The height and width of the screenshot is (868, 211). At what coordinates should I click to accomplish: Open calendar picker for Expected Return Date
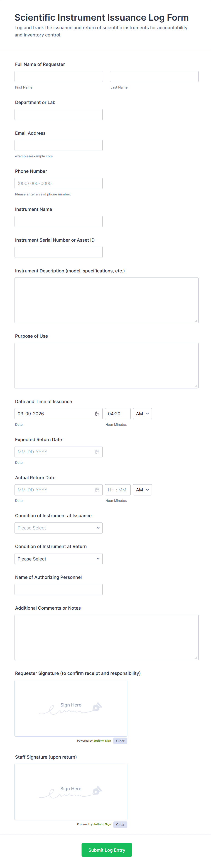[97, 452]
